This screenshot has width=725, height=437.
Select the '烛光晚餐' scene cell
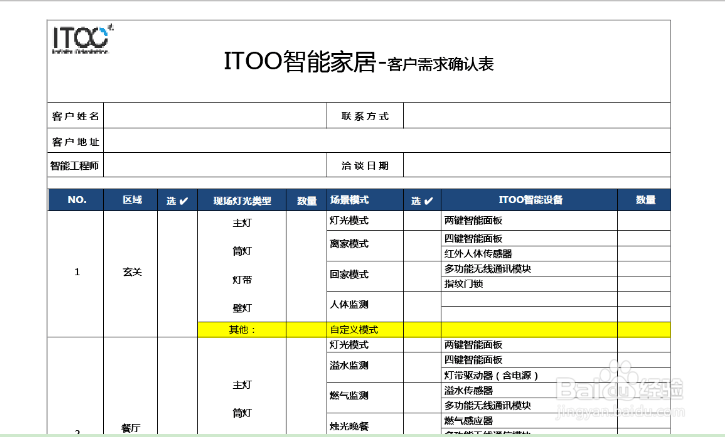[x=365, y=425]
